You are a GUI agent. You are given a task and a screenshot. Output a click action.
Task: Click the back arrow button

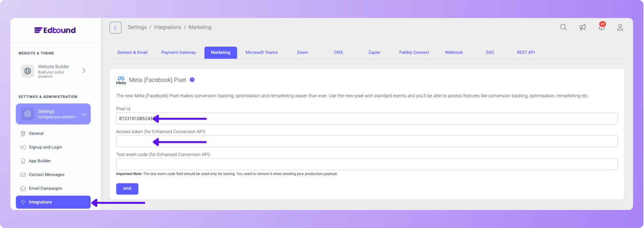click(115, 27)
